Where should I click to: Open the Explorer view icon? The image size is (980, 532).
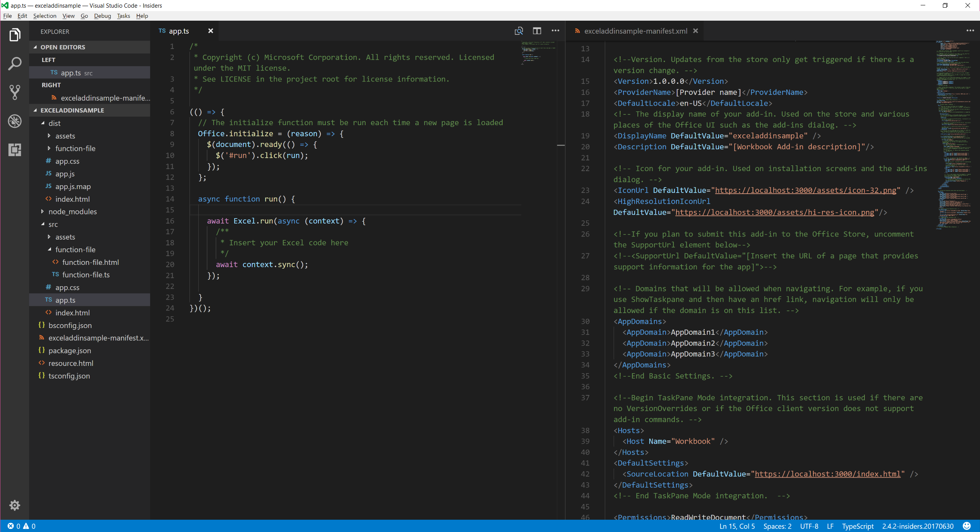pyautogui.click(x=15, y=34)
